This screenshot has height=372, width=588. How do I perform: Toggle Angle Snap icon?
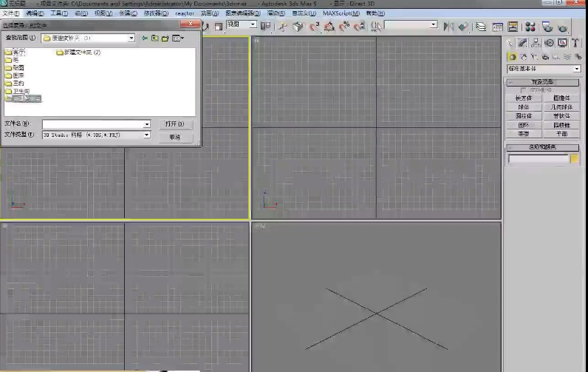tap(329, 27)
